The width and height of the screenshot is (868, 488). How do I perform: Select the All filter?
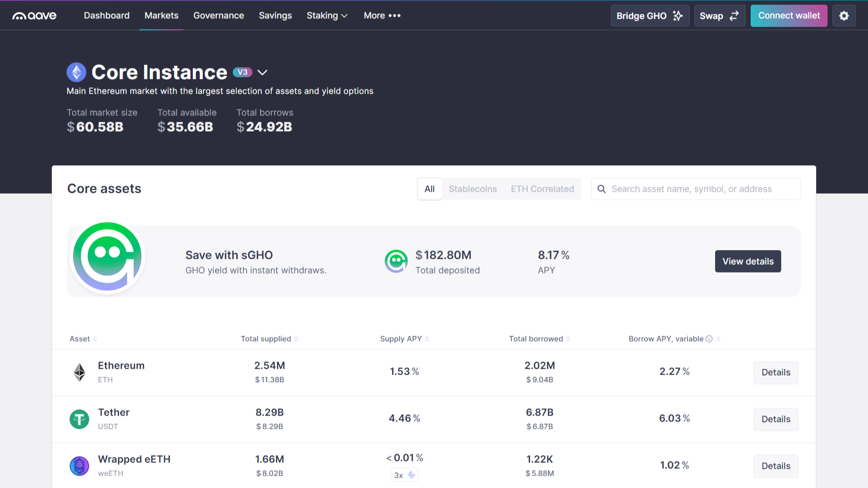click(430, 189)
